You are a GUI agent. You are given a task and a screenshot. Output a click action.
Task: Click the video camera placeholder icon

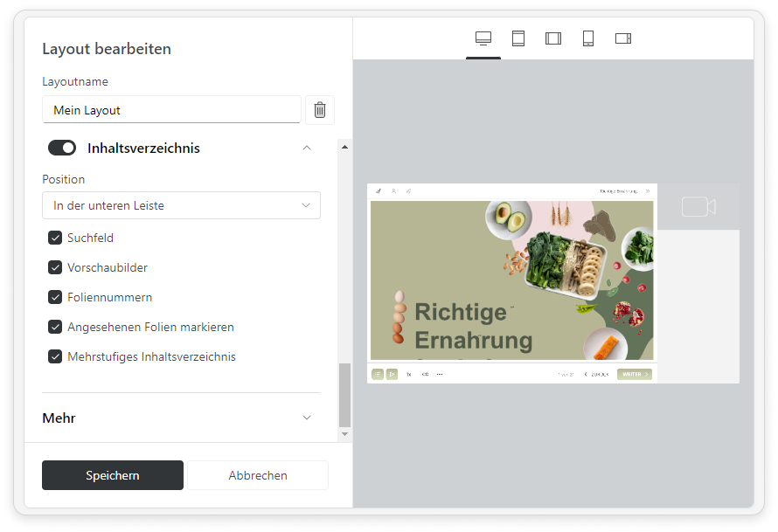click(x=698, y=207)
